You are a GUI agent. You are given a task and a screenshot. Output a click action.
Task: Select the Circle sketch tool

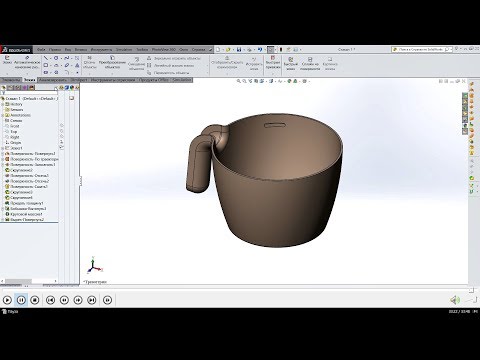click(56, 58)
